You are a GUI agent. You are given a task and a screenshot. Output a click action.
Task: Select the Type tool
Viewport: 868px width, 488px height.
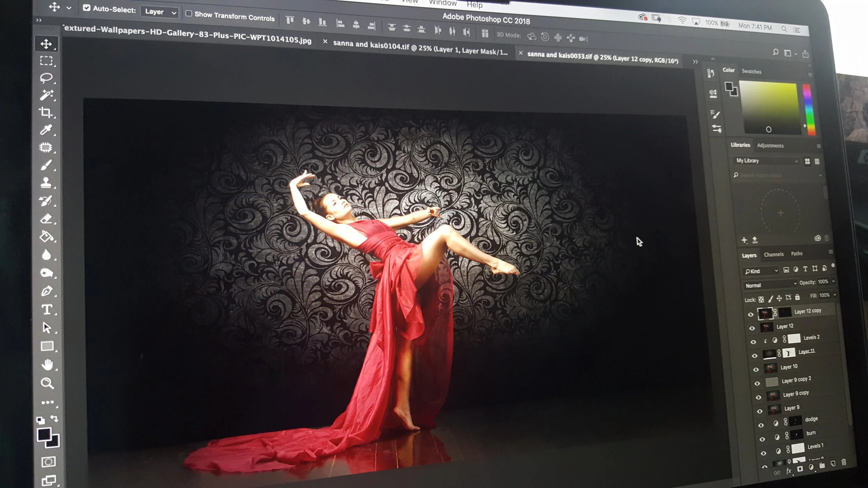click(47, 310)
